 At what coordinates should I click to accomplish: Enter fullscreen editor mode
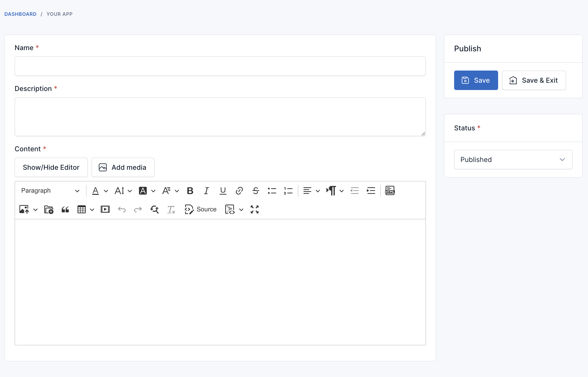[x=254, y=210]
